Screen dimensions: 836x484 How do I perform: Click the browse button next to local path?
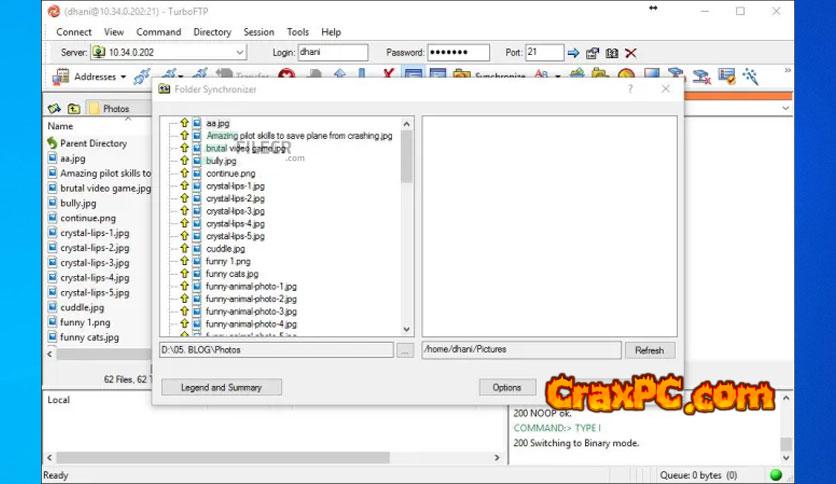404,350
